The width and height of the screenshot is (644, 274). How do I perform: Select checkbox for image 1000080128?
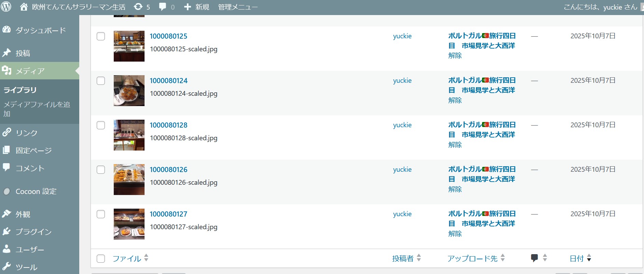coord(101,125)
